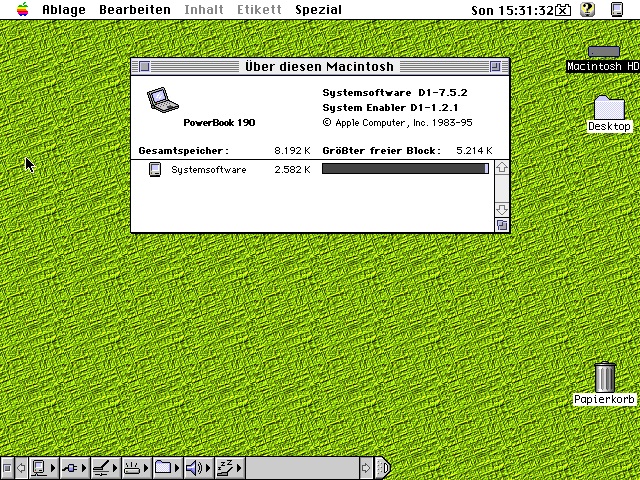Click the Gesamtspeicher label
Image resolution: width=640 pixels, height=480 pixels.
coord(183,151)
